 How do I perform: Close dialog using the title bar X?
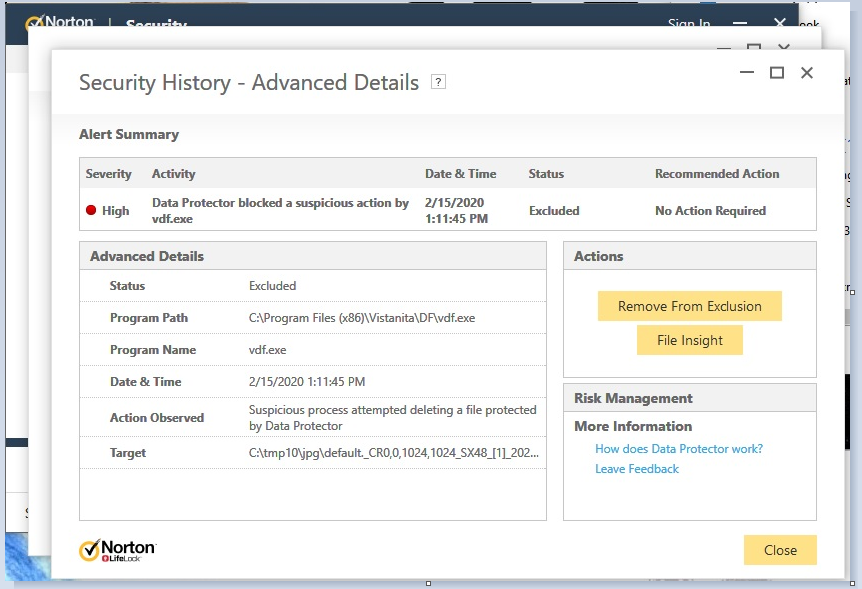807,73
